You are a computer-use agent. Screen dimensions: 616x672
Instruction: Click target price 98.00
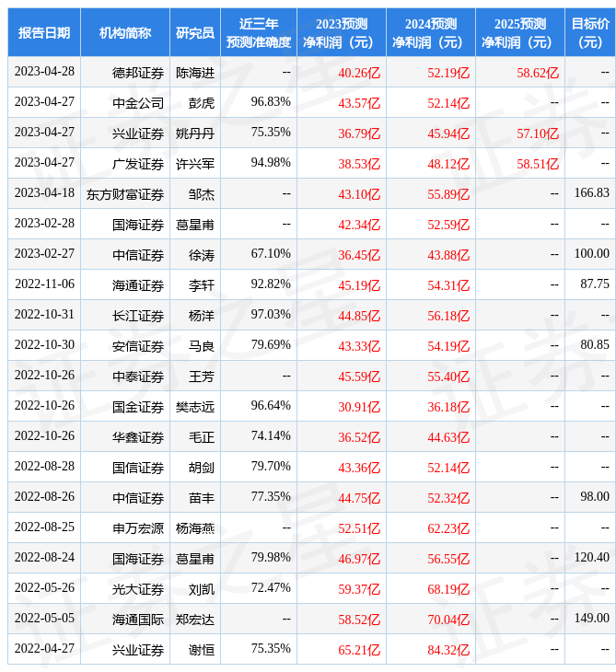tap(595, 497)
